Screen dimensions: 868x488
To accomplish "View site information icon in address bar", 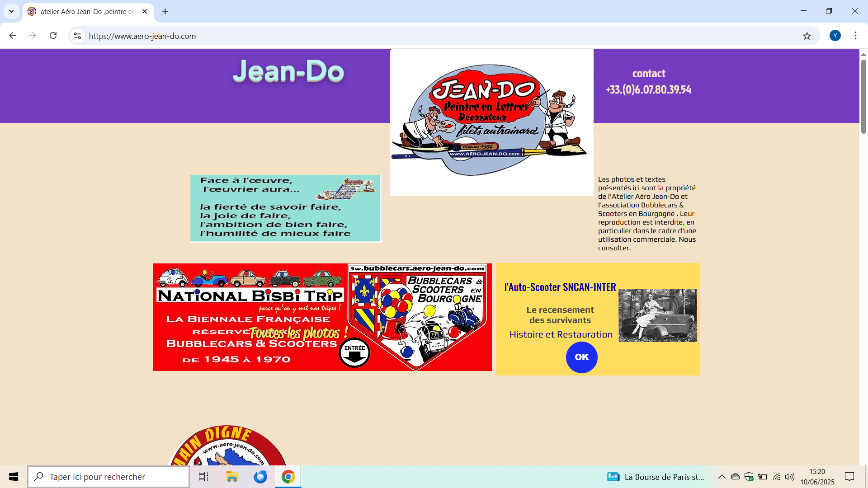I will tap(78, 36).
